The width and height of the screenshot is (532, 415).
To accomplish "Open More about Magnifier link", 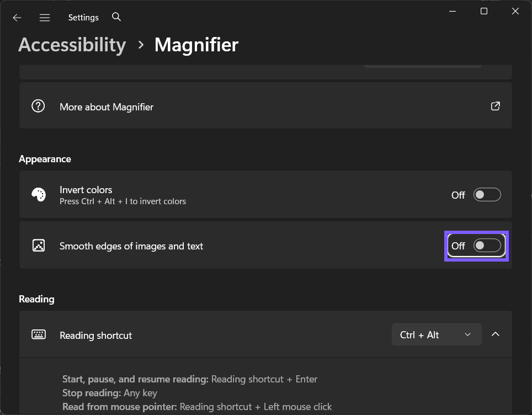I will [265, 105].
